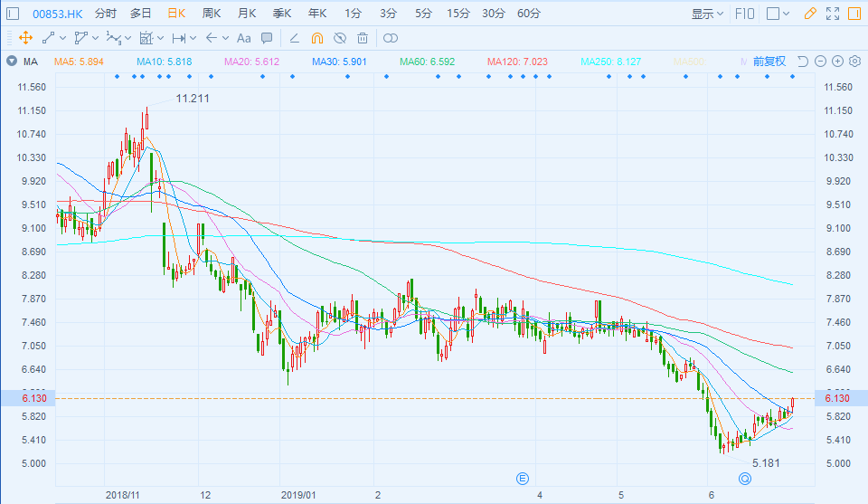Zoom out the chart with minus icon
Screen dimensions: 868x504
coord(820,62)
